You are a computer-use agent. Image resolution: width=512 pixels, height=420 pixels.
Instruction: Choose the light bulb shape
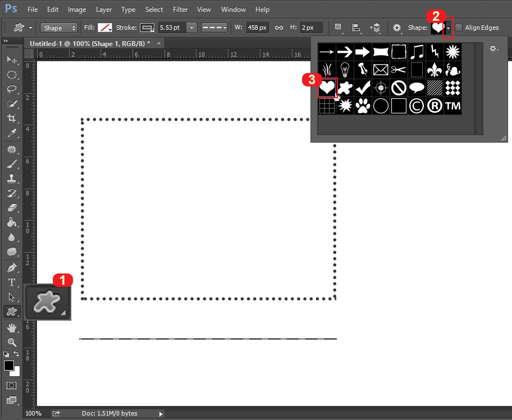pos(345,70)
